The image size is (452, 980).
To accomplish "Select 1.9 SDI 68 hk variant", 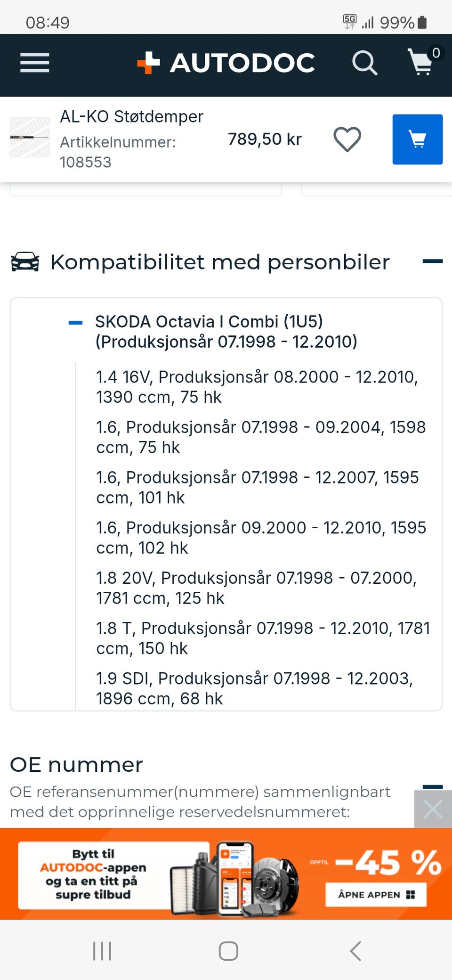I will [x=255, y=688].
